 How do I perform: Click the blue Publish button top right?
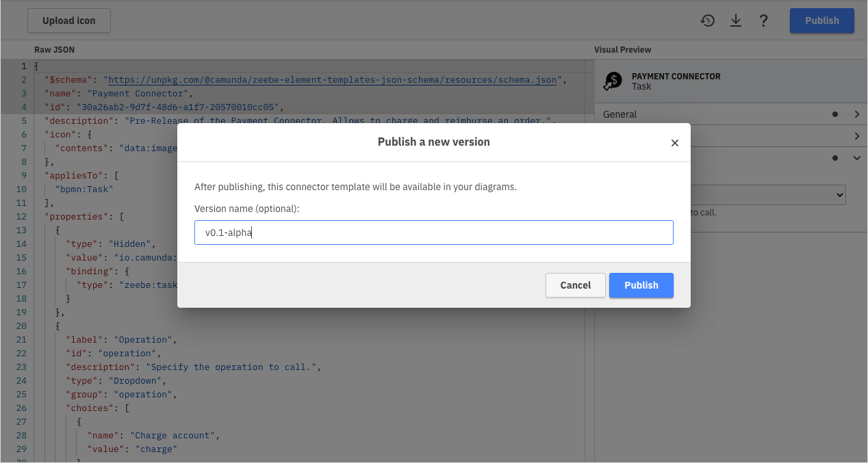tap(821, 21)
